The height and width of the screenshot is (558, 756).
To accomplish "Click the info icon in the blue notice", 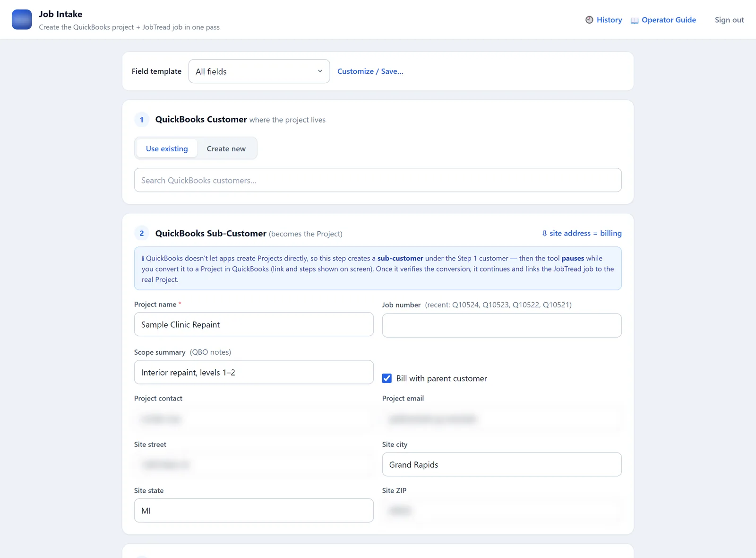I will tap(143, 258).
